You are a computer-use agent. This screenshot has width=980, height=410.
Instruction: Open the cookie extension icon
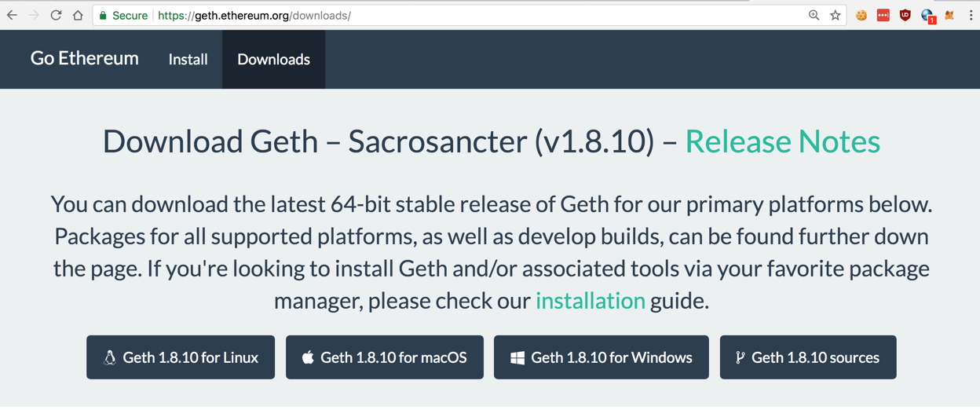pos(861,15)
